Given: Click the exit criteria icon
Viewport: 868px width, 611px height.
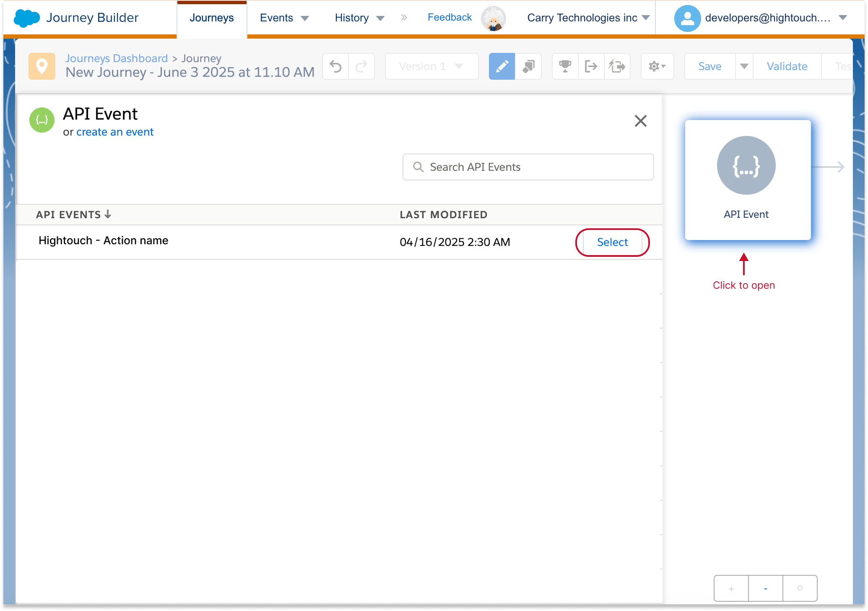Looking at the screenshot, I should (x=591, y=66).
